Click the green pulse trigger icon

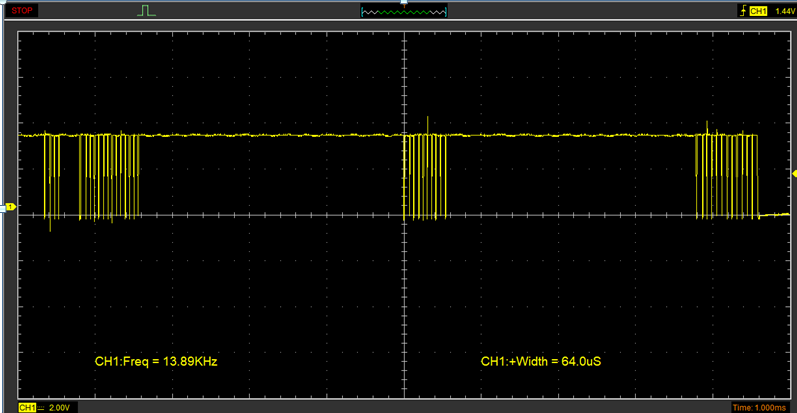click(x=147, y=10)
